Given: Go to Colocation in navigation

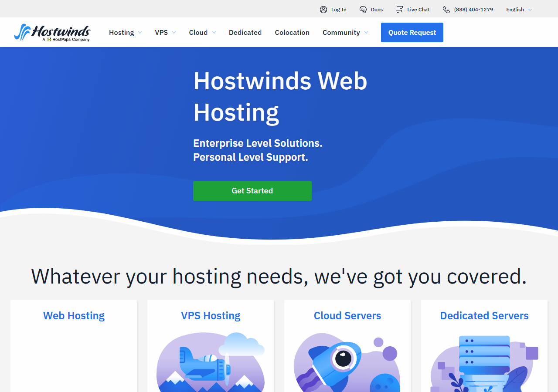Looking at the screenshot, I should [292, 33].
